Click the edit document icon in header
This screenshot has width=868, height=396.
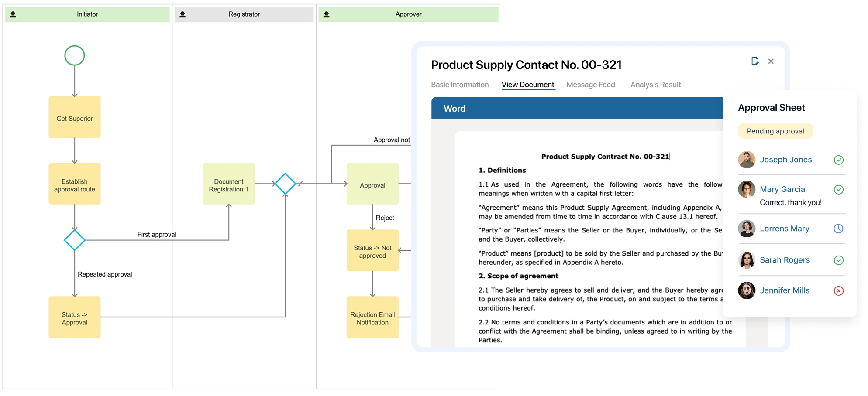point(755,61)
